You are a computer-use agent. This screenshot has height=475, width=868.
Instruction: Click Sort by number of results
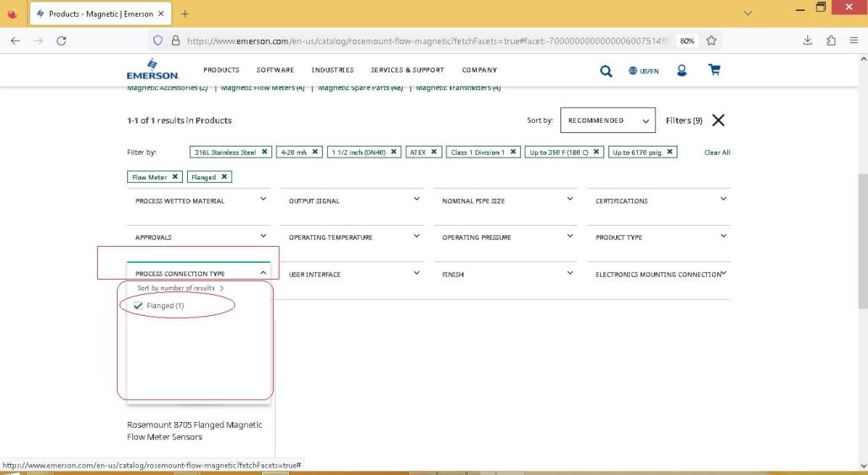[180, 287]
